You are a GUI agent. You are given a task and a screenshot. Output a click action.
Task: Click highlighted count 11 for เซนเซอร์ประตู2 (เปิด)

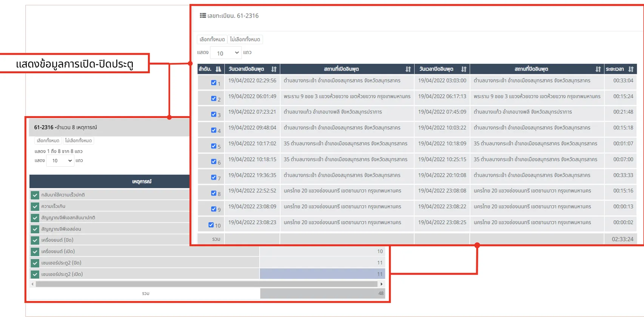click(x=322, y=274)
